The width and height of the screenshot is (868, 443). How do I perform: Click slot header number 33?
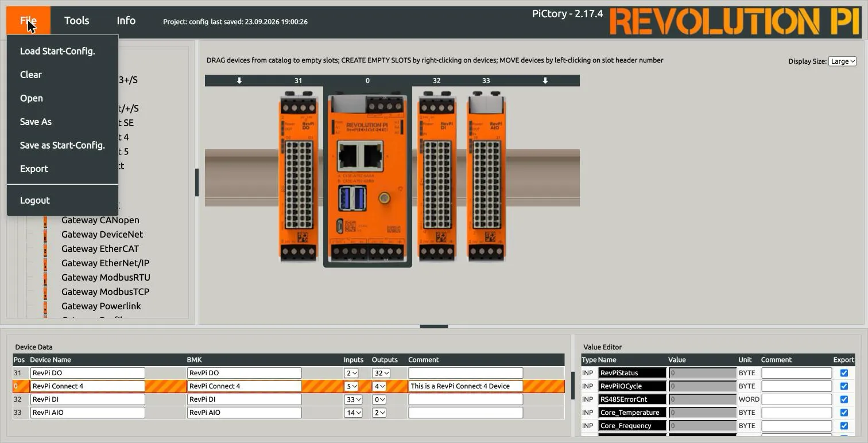[x=486, y=81]
